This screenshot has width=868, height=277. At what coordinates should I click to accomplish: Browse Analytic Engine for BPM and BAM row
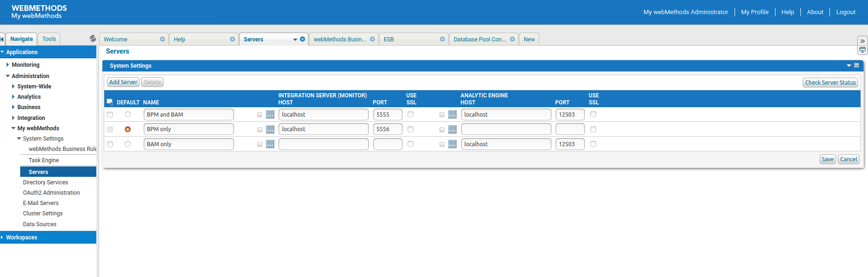coord(452,114)
